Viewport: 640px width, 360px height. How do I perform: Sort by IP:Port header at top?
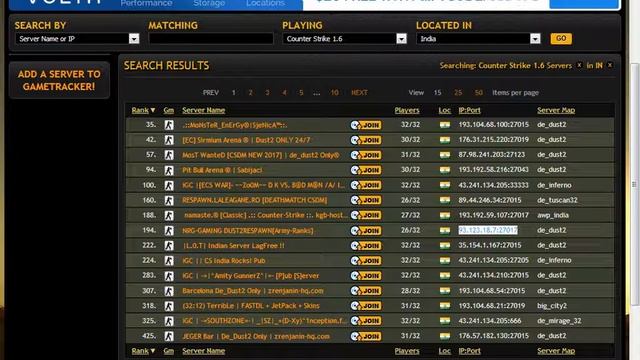(469, 110)
